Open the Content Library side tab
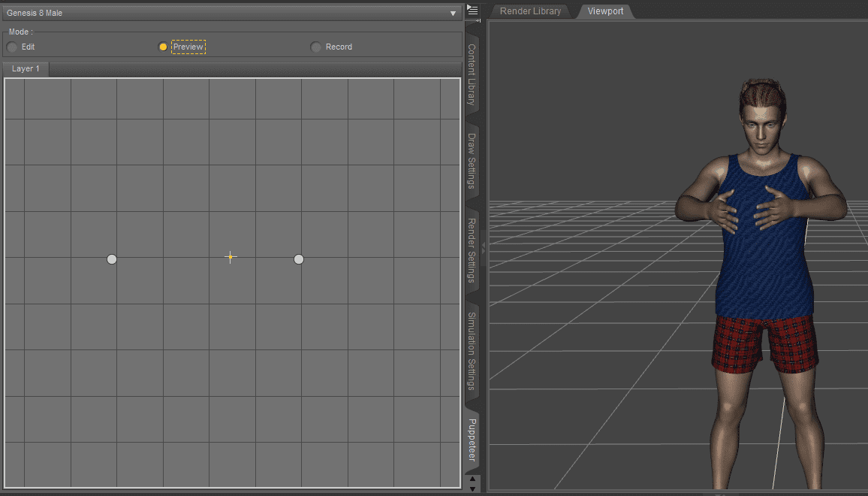 pos(472,75)
